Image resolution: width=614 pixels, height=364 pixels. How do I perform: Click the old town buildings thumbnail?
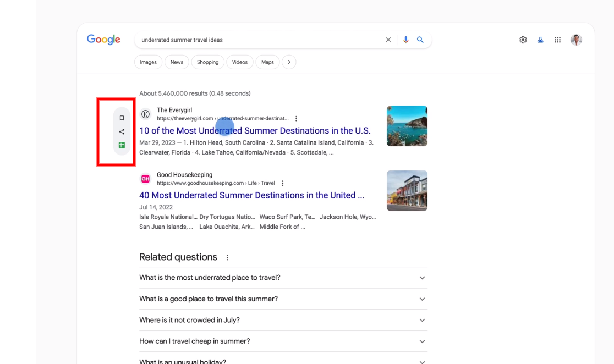[407, 191]
